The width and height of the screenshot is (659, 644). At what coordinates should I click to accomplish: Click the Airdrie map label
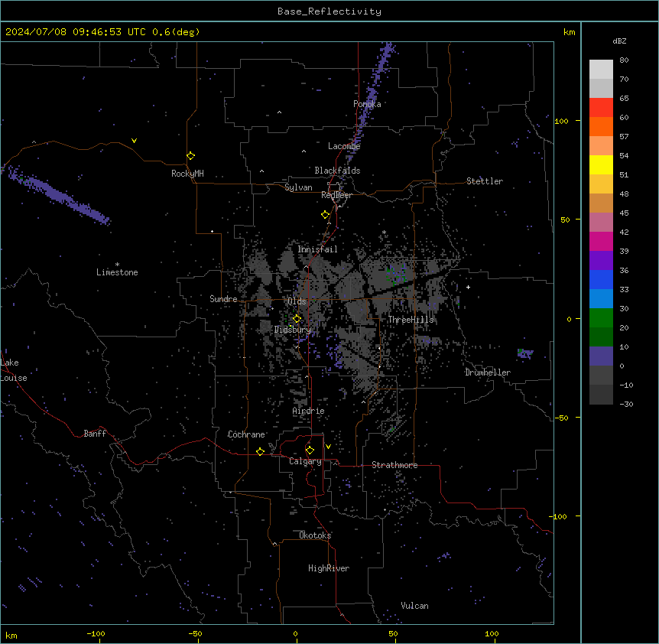(x=309, y=411)
